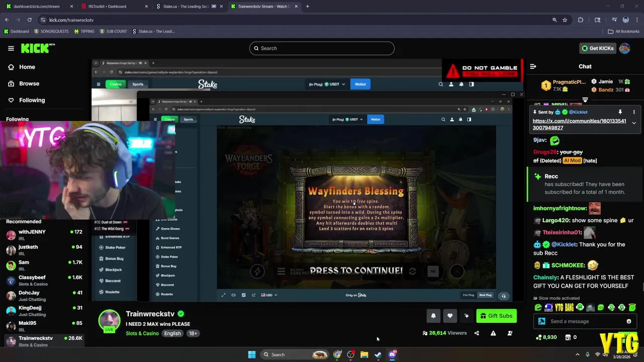Screen dimensions: 644x362
Task: Open File Explorer from the taskbar
Action: click(x=364, y=354)
